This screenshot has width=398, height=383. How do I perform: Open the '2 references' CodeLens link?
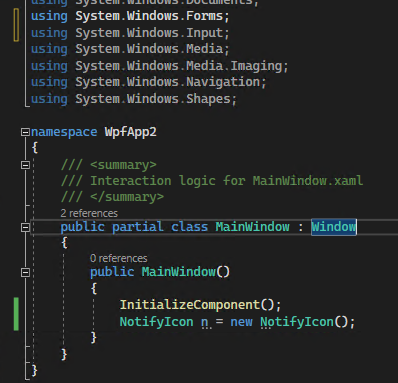tap(89, 213)
